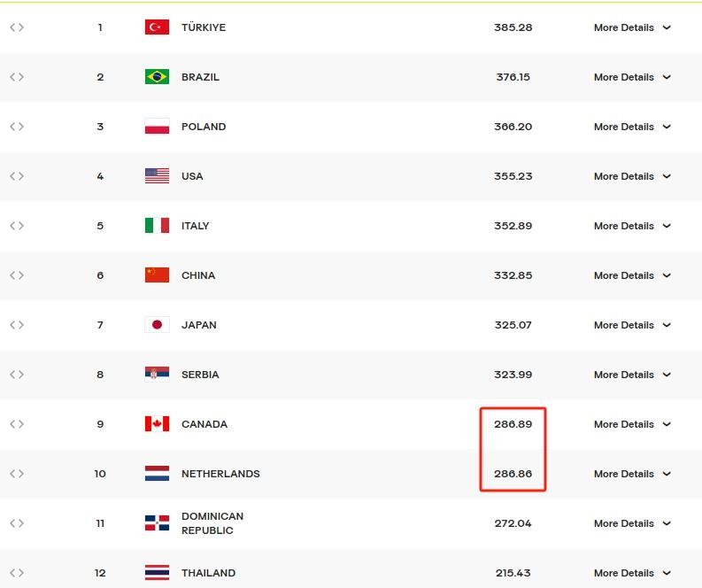Click the Dominican Republic flag icon
The height and width of the screenshot is (588, 702).
157,523
